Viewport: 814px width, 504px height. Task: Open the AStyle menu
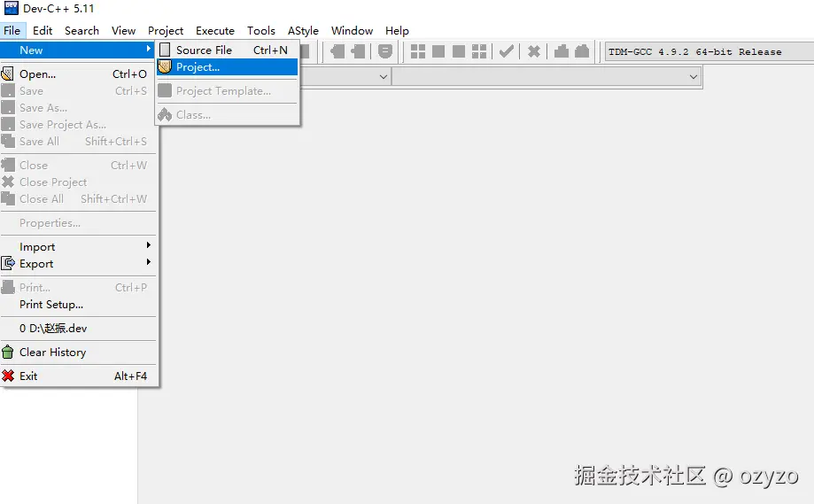303,31
